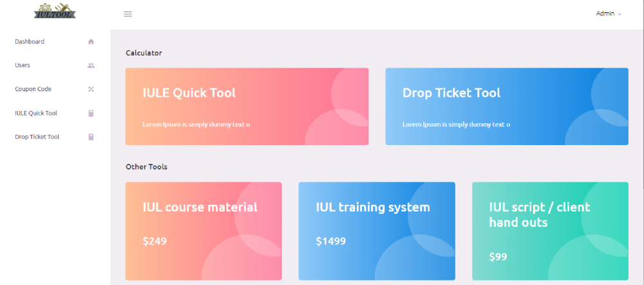Toggle the hamburger sidebar menu icon
Screen dimensions: 644x285
(128, 14)
